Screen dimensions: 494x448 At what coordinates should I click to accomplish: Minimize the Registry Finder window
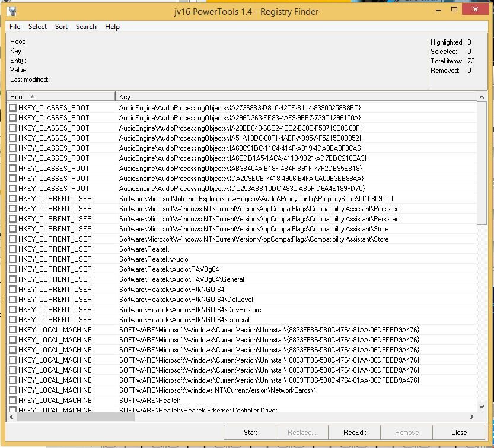coord(438,10)
